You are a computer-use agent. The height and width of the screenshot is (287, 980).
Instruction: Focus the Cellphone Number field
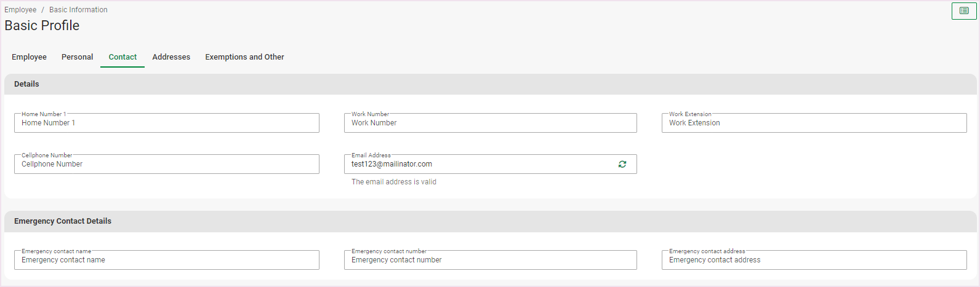click(x=166, y=164)
